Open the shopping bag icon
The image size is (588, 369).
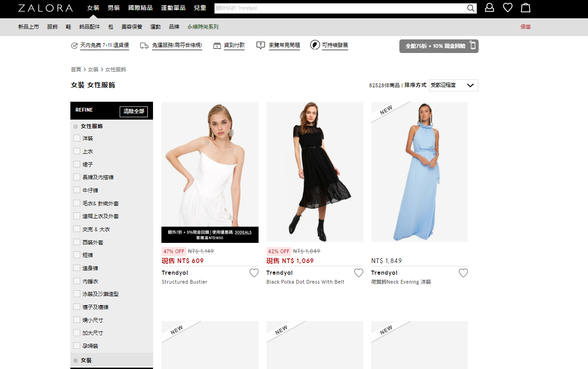click(x=526, y=8)
